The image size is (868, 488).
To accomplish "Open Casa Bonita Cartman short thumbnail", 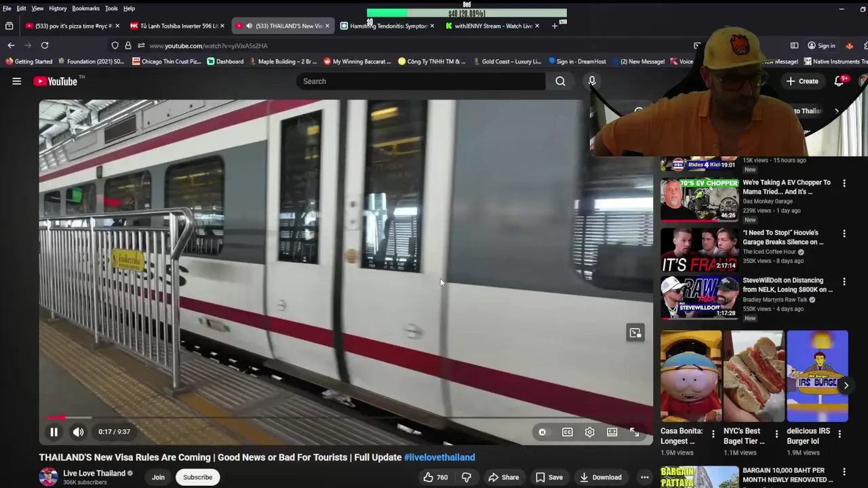I will (x=691, y=376).
